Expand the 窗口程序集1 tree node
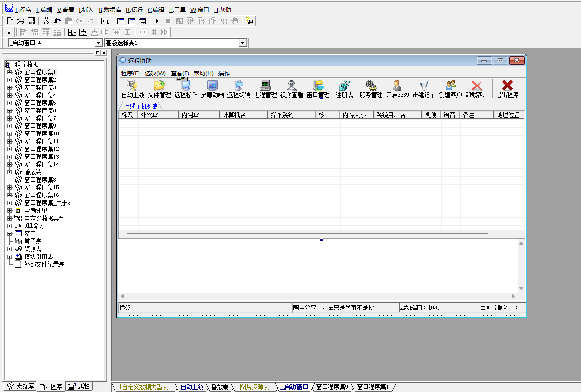581x392 pixels. coord(9,72)
